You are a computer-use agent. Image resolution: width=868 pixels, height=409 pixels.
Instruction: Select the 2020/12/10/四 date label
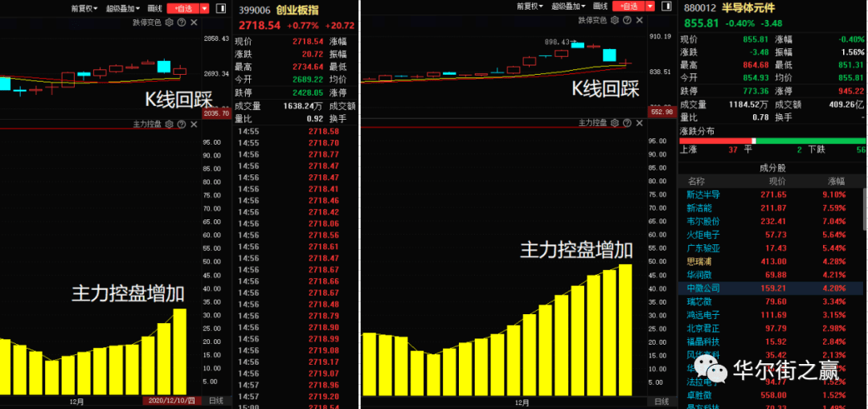(171, 400)
